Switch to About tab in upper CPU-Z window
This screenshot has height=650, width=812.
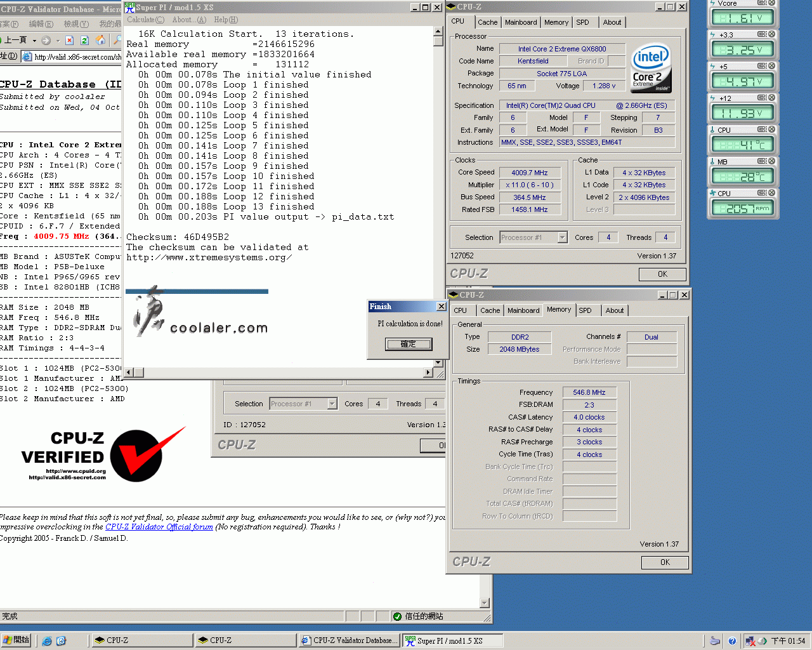pos(612,22)
